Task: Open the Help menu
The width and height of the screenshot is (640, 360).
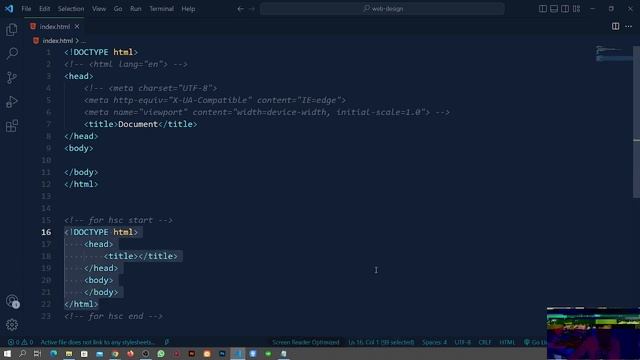Action: (188, 9)
